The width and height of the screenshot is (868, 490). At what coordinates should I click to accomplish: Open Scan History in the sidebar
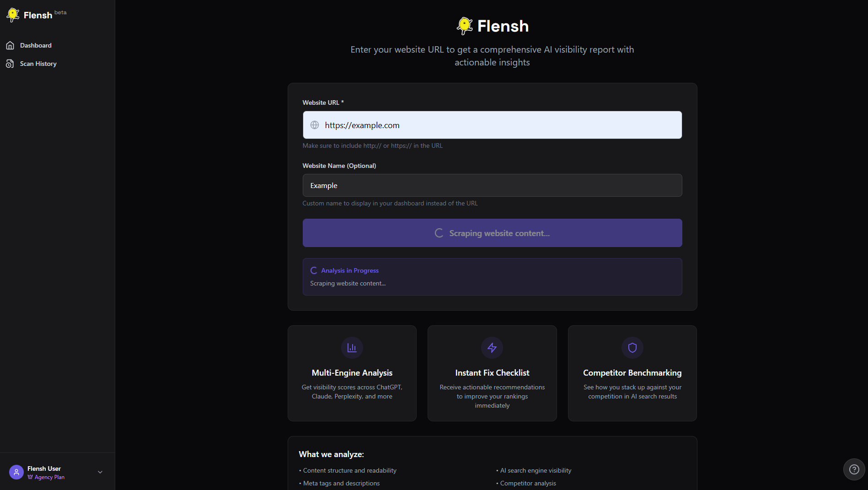pyautogui.click(x=38, y=64)
